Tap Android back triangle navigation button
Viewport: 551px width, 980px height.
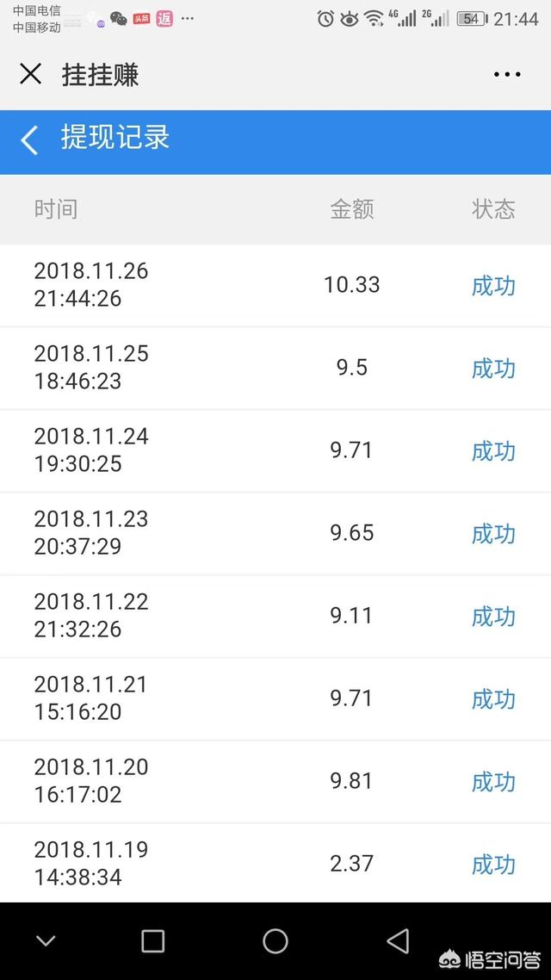coord(398,941)
